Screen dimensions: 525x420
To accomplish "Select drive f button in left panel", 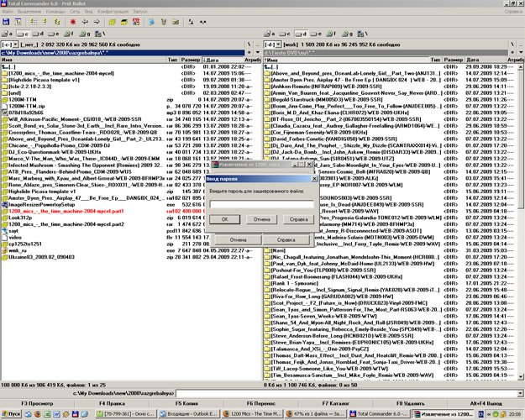I will click(69, 34).
